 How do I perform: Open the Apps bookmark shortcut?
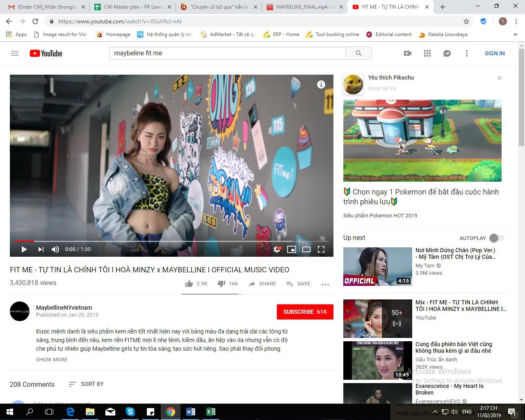[16, 34]
